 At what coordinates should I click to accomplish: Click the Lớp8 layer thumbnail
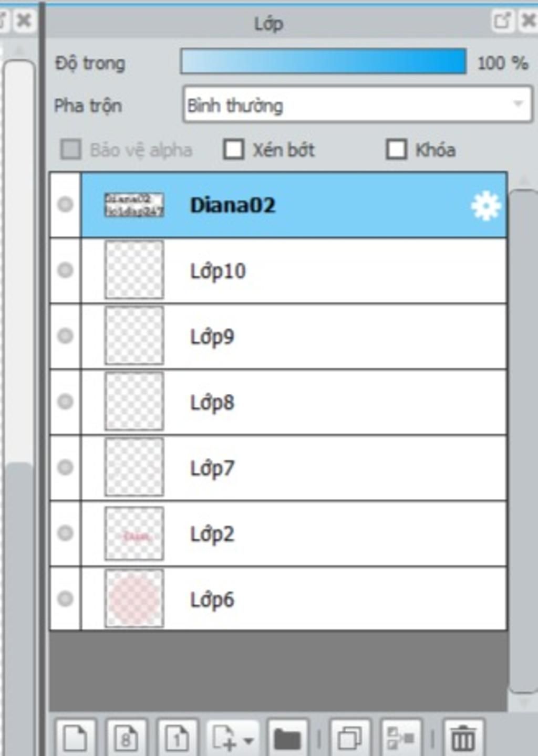134,402
